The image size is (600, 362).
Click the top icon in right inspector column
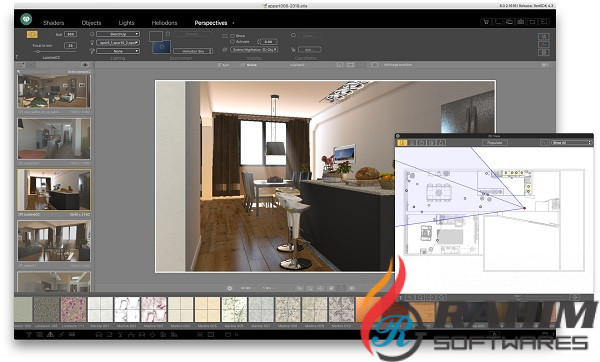544,37
